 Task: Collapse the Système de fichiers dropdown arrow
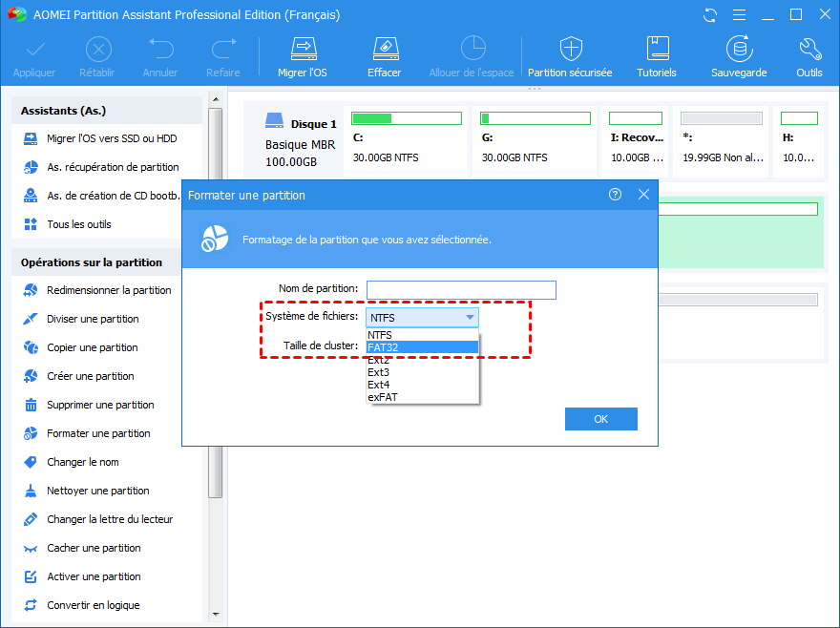click(x=470, y=318)
